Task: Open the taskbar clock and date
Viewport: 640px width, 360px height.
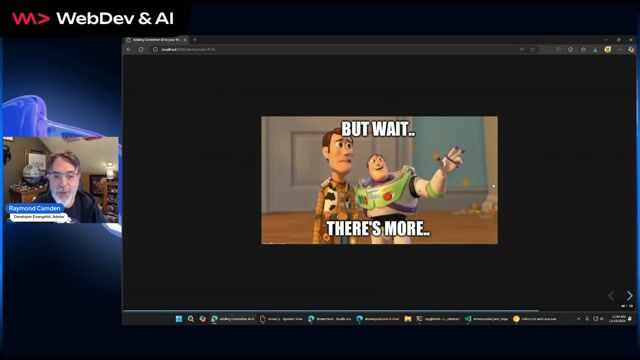Action: [x=618, y=319]
